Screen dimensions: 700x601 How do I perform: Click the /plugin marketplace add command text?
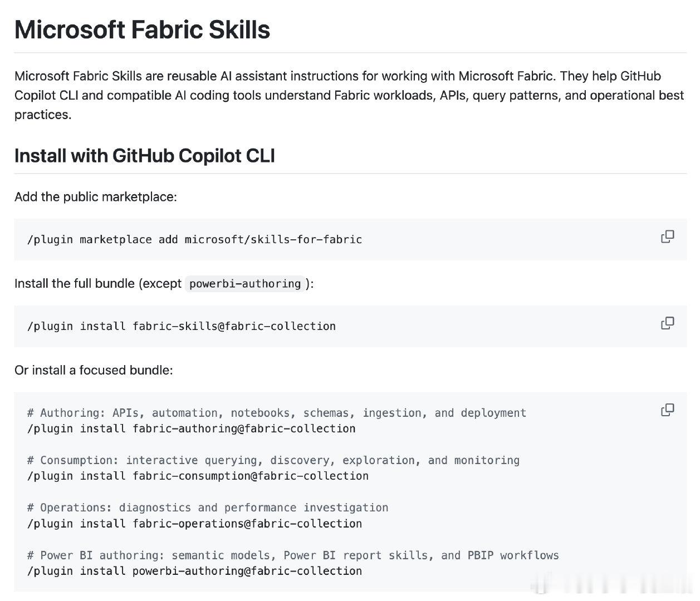point(194,240)
